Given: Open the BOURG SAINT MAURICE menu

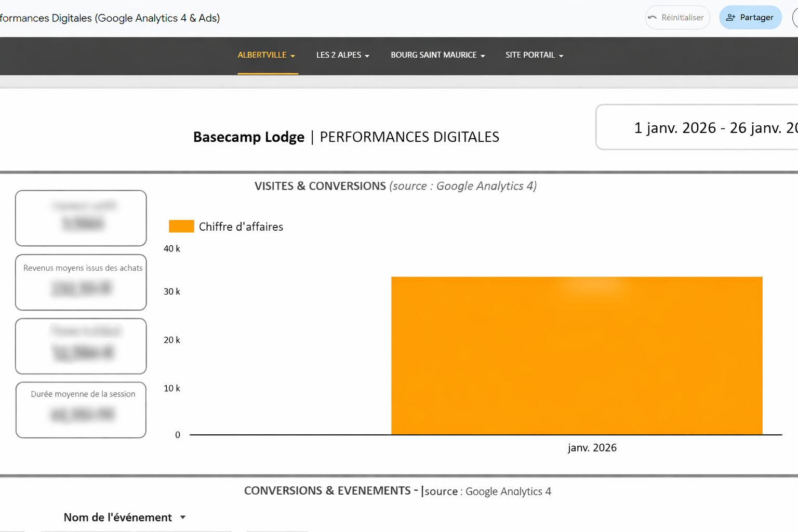Looking at the screenshot, I should (437, 55).
